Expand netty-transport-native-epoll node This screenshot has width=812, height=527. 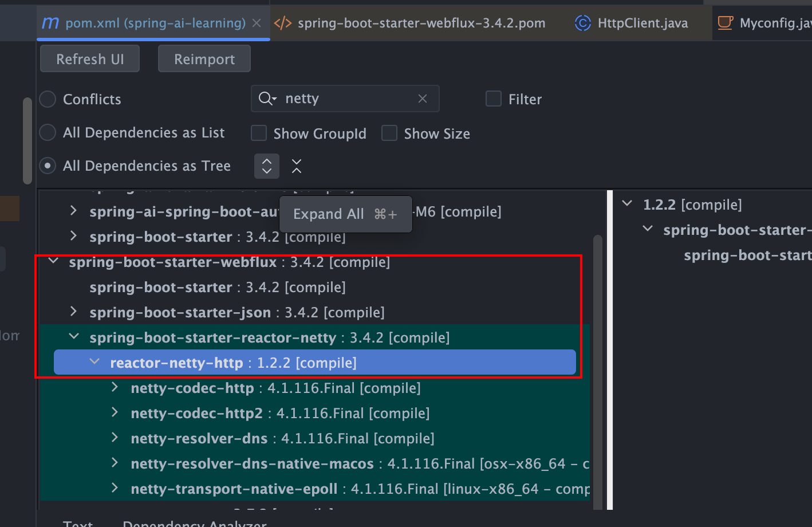[115, 488]
